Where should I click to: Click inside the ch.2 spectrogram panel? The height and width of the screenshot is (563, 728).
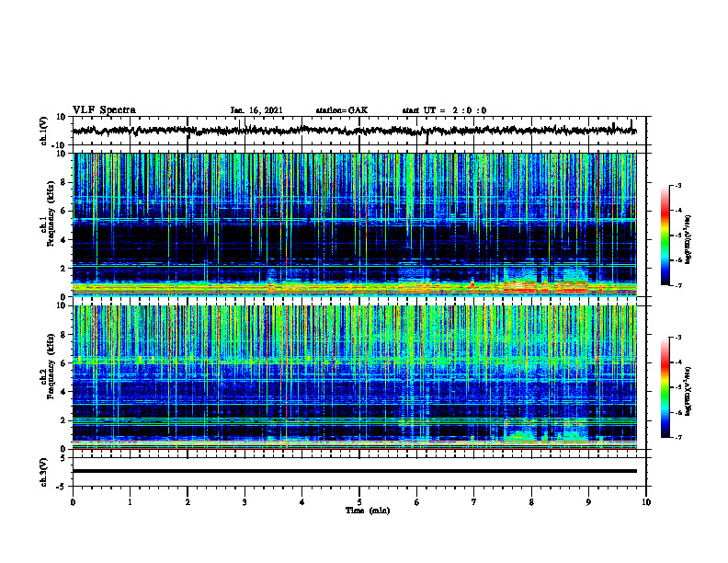[354, 377]
